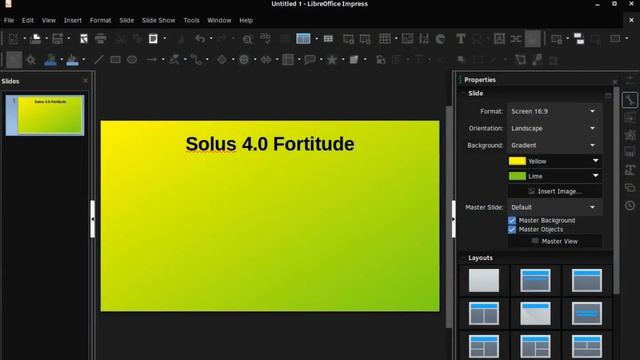This screenshot has width=640, height=360.
Task: Click the Fontwork text icon
Action: (499, 39)
